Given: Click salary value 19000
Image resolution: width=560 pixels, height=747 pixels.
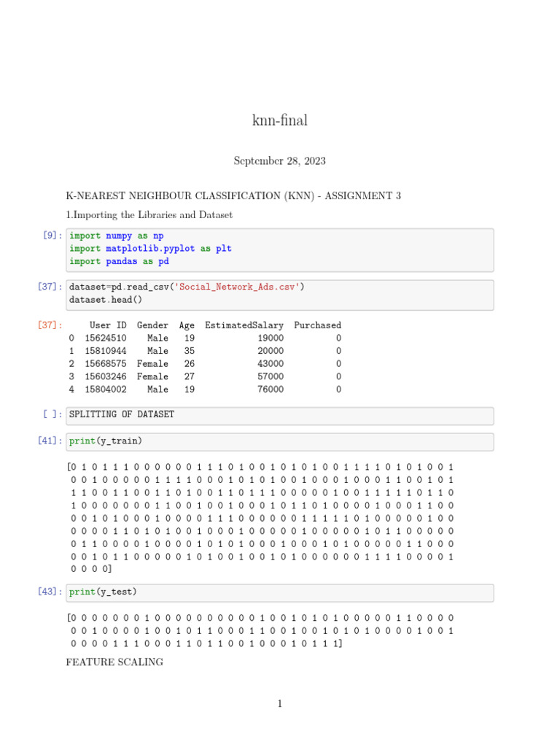Looking at the screenshot, I should (271, 338).
